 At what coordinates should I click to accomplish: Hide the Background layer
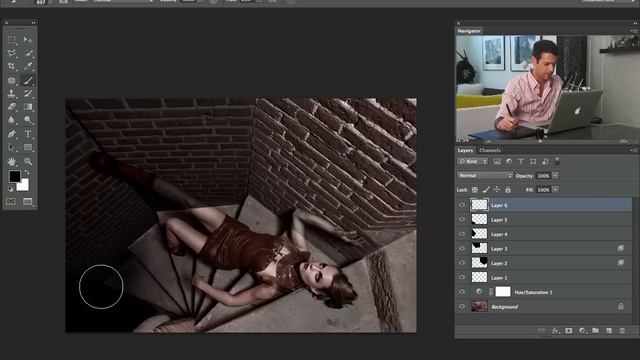point(462,307)
